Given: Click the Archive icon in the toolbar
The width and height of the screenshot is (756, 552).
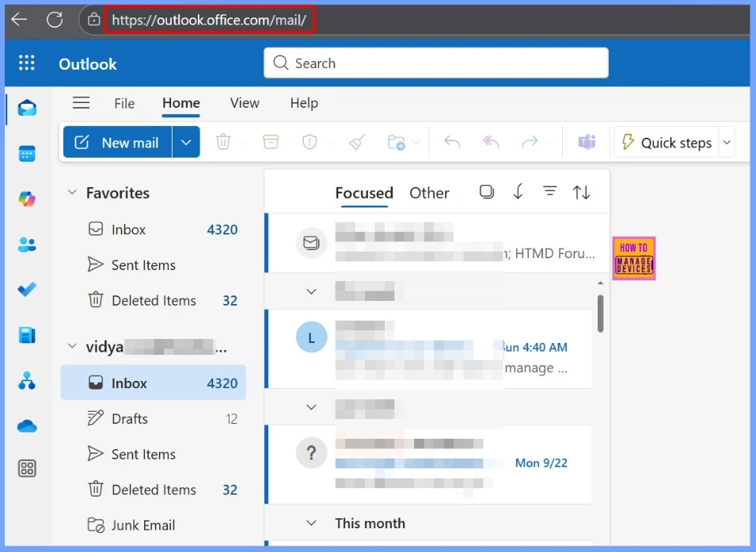Looking at the screenshot, I should click(x=269, y=142).
